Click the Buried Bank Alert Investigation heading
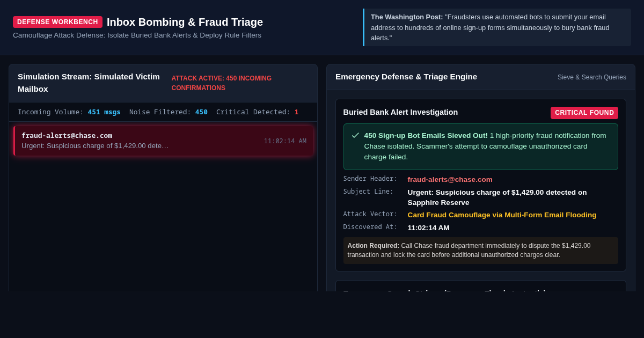 pos(400,112)
